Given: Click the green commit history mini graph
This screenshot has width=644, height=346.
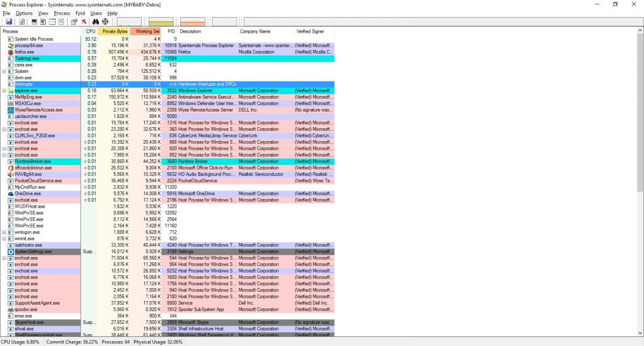Looking at the screenshot, I should pos(161,21).
